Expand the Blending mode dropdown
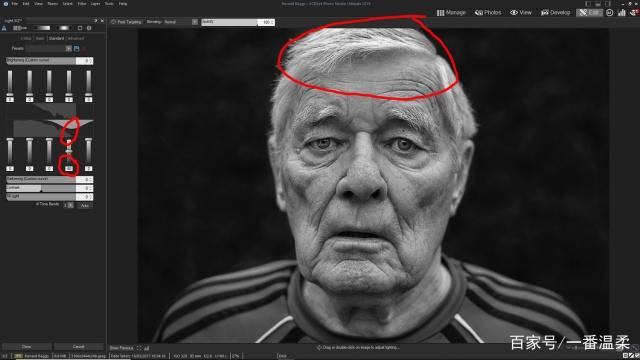The height and width of the screenshot is (360, 640). coord(195,22)
